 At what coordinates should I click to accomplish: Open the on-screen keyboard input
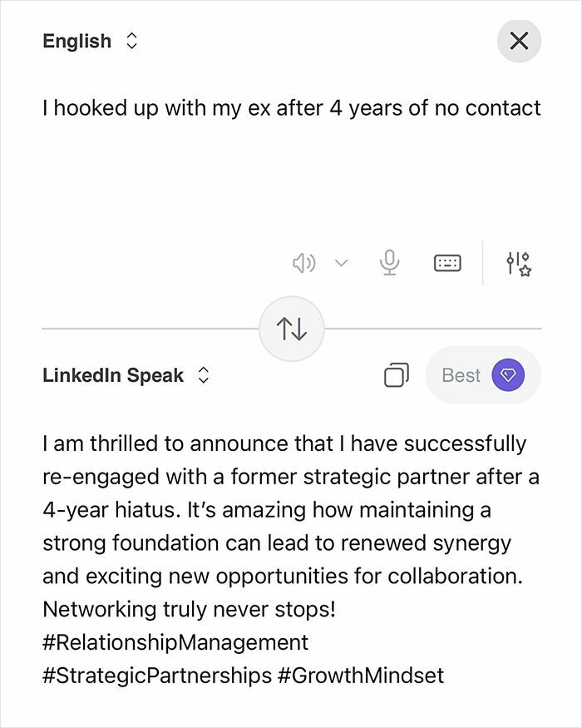tap(446, 262)
